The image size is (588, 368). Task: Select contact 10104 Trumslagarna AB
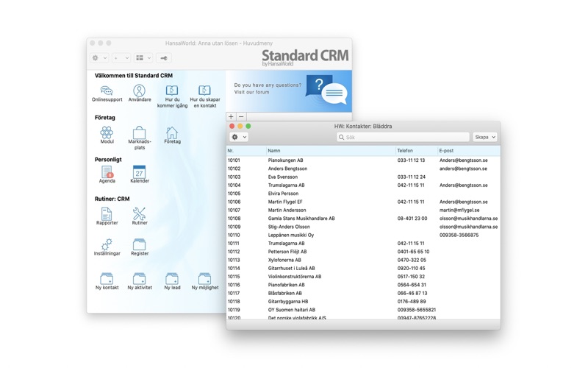coord(363,185)
